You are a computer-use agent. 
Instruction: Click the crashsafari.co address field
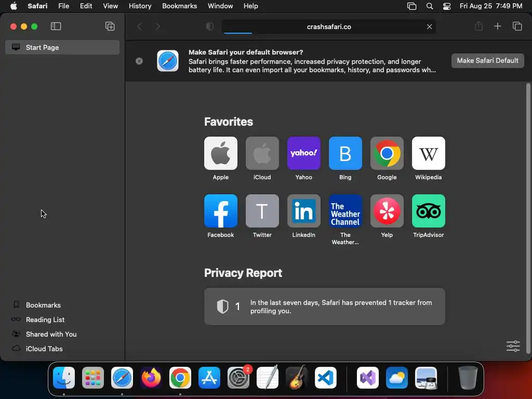[x=329, y=26]
